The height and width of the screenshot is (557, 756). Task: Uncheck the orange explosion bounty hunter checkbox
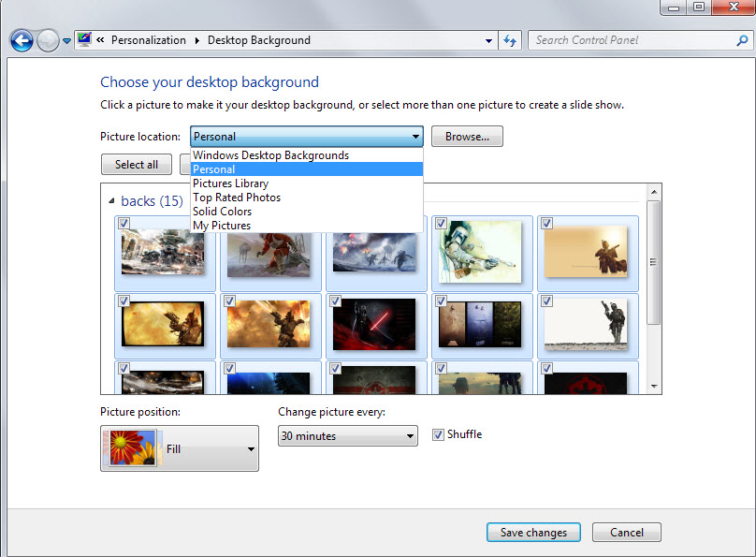[x=229, y=300]
